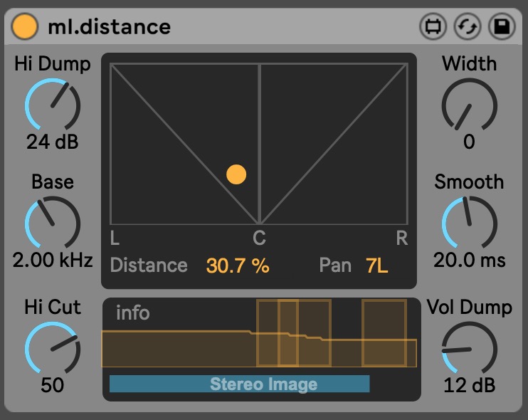This screenshot has width=528, height=420.
Task: Click the show/hide presets icon
Action: [432, 27]
